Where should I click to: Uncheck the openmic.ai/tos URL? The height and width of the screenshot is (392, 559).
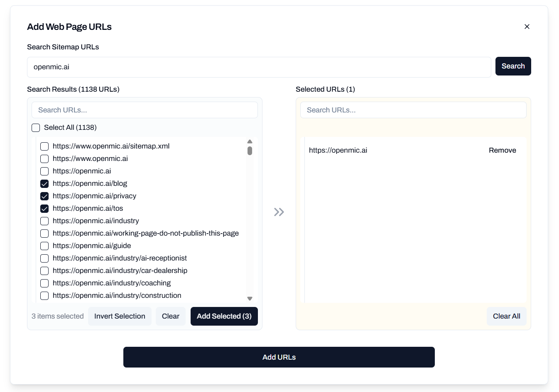(x=44, y=208)
